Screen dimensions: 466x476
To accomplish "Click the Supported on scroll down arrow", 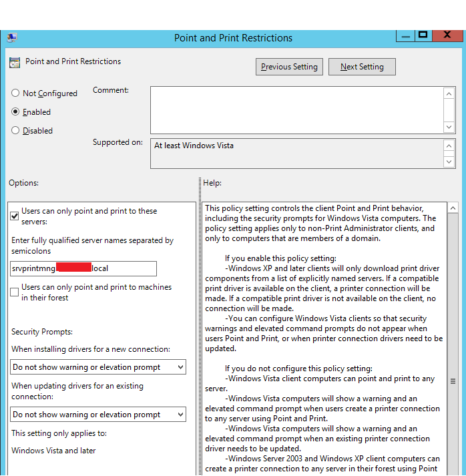I will click(x=449, y=162).
